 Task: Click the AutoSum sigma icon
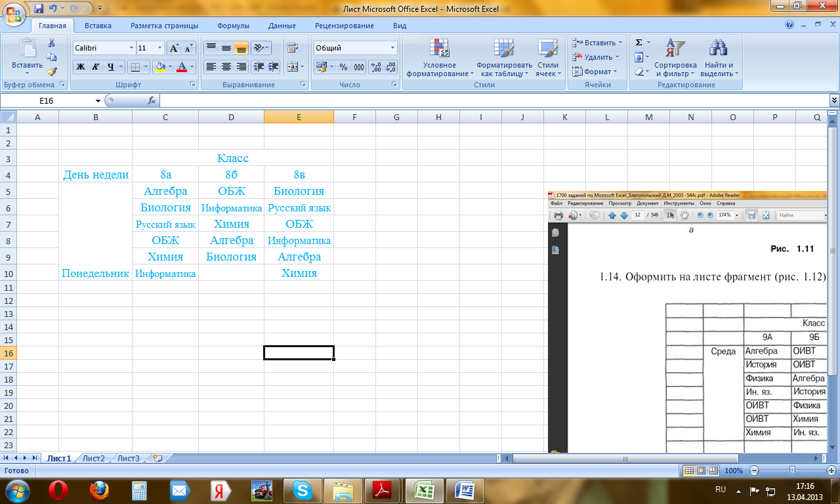[639, 43]
